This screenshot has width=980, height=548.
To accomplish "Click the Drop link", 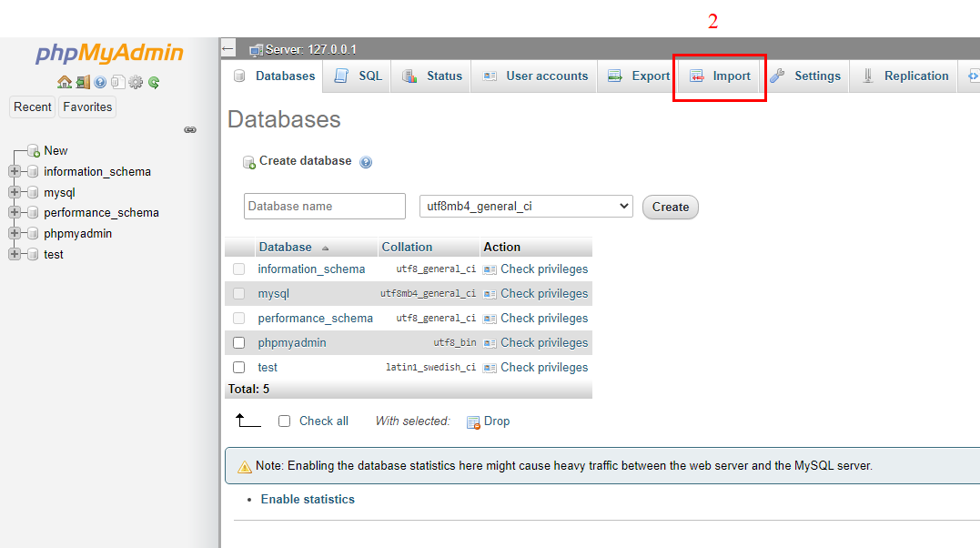I will point(497,421).
